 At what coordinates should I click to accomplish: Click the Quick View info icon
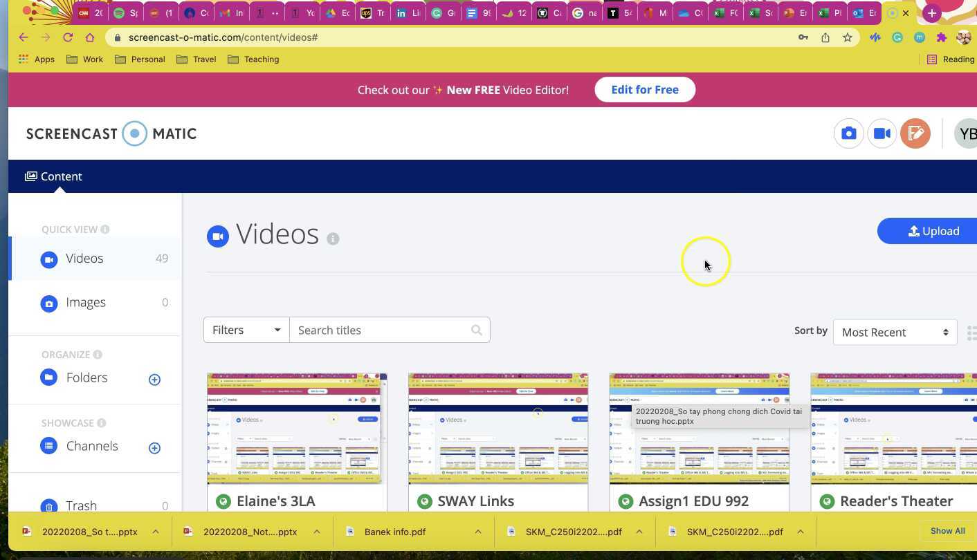(105, 230)
